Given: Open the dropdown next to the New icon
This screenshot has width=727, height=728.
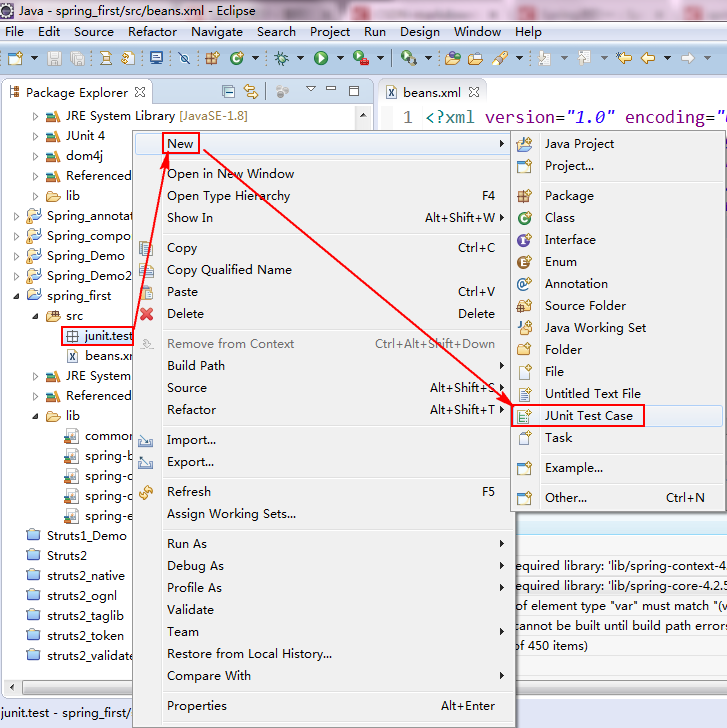Looking at the screenshot, I should coord(34,58).
